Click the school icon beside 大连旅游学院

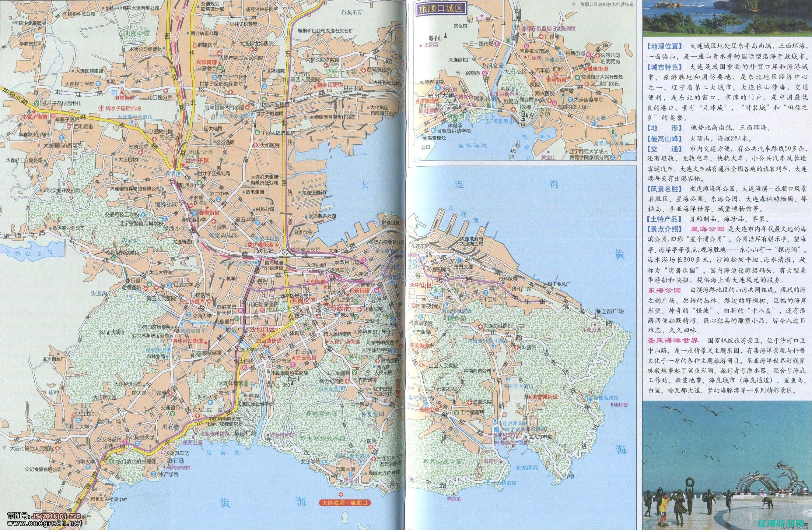[x=570, y=100]
